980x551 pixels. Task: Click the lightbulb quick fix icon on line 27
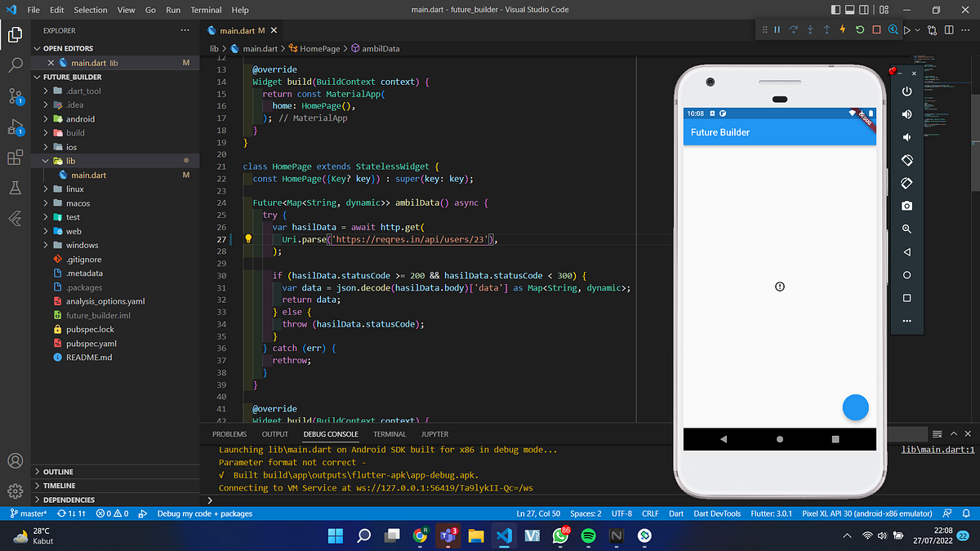(x=247, y=238)
